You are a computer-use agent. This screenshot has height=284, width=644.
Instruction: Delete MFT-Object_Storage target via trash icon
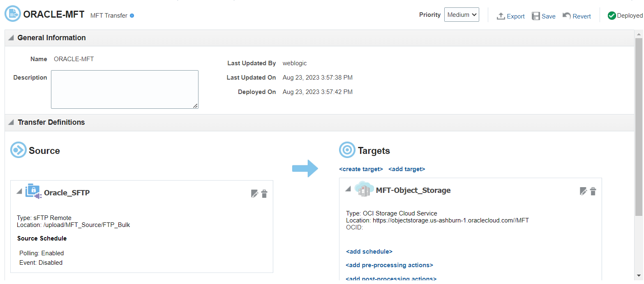(593, 191)
